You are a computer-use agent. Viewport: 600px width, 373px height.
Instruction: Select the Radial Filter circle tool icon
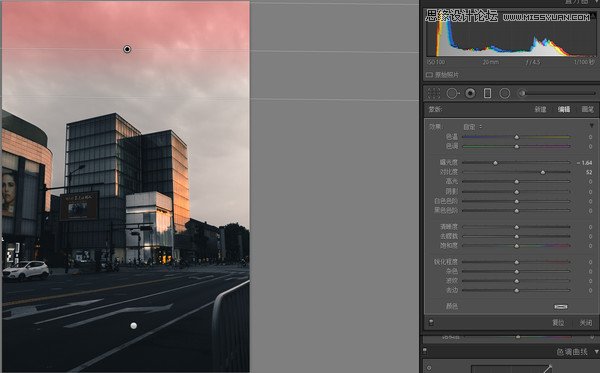tap(505, 93)
